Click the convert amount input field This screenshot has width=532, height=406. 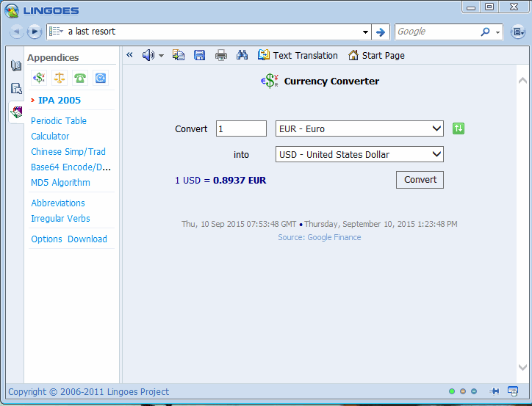click(241, 128)
